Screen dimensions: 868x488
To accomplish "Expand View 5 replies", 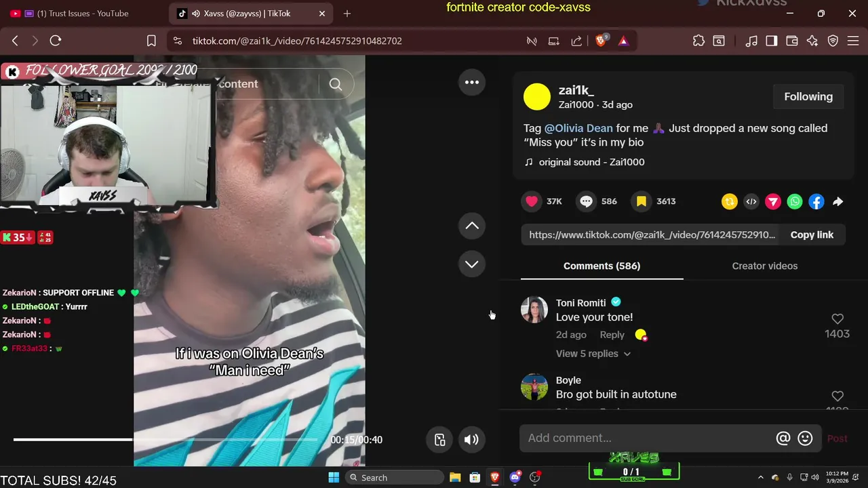I will [x=593, y=354].
